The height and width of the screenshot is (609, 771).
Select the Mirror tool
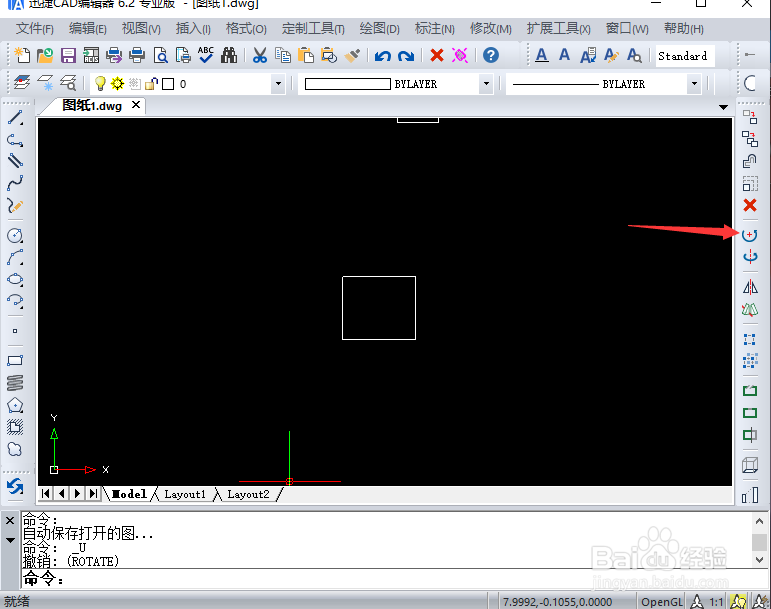(x=749, y=287)
